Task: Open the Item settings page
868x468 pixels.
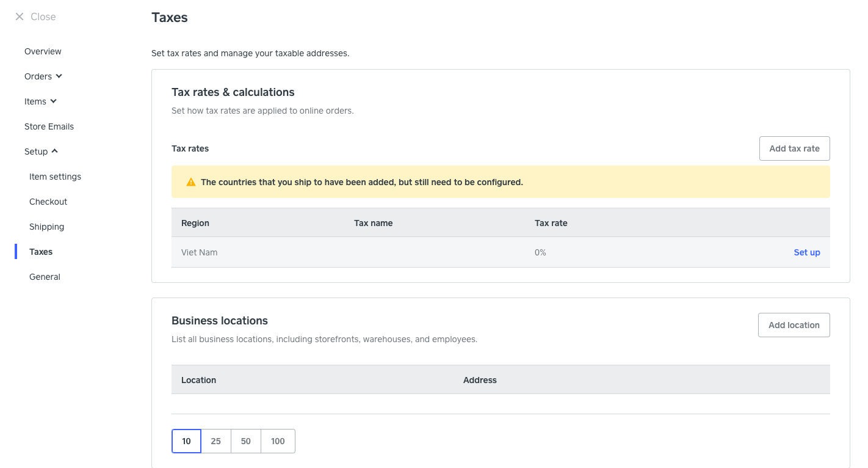Action: tap(55, 177)
